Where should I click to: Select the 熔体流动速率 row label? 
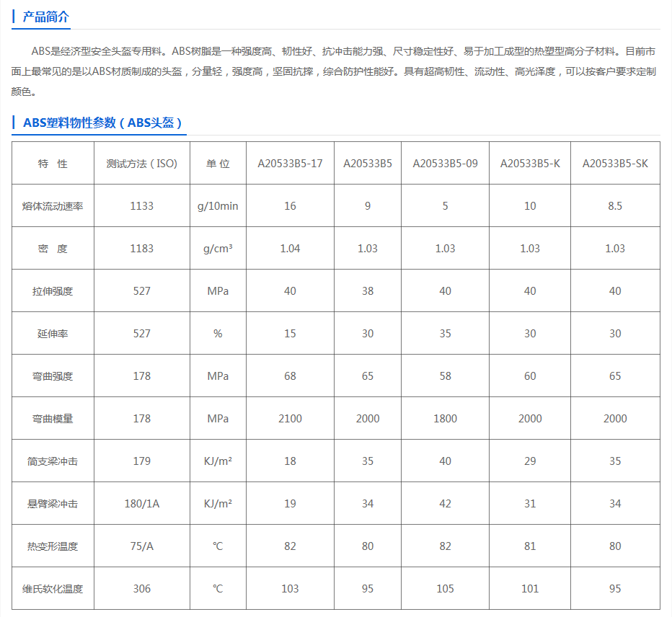pos(53,206)
